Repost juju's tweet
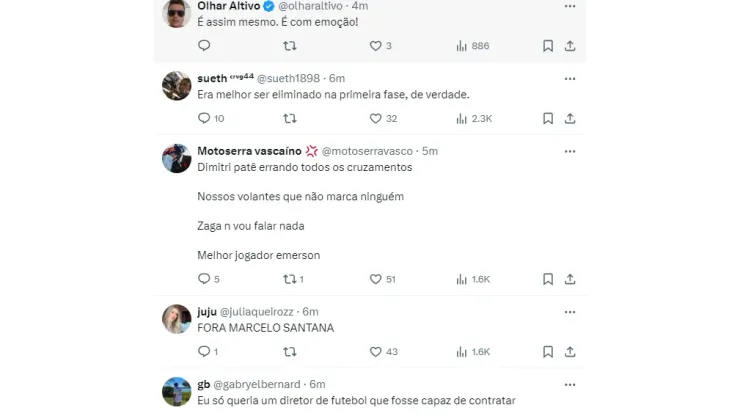 click(x=290, y=352)
